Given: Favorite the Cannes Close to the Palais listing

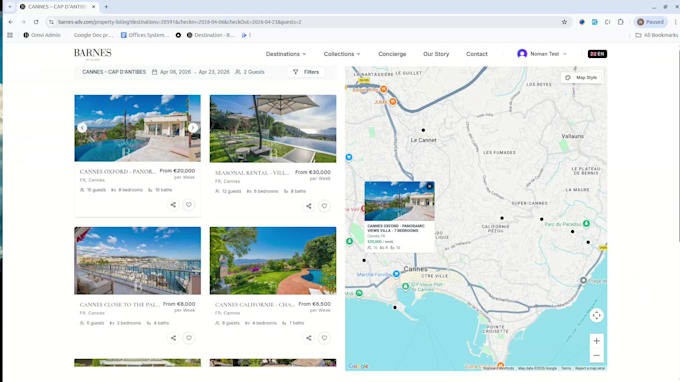Looking at the screenshot, I should (189, 338).
